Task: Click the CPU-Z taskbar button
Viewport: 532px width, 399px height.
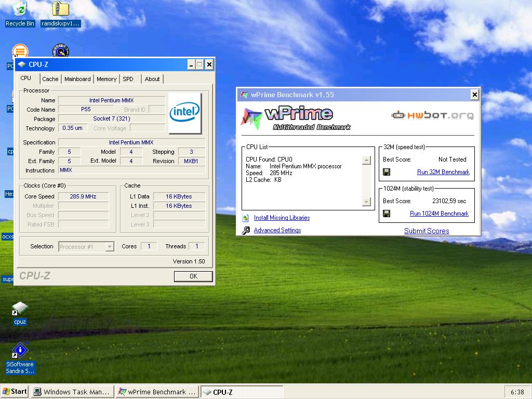Action: click(242, 392)
